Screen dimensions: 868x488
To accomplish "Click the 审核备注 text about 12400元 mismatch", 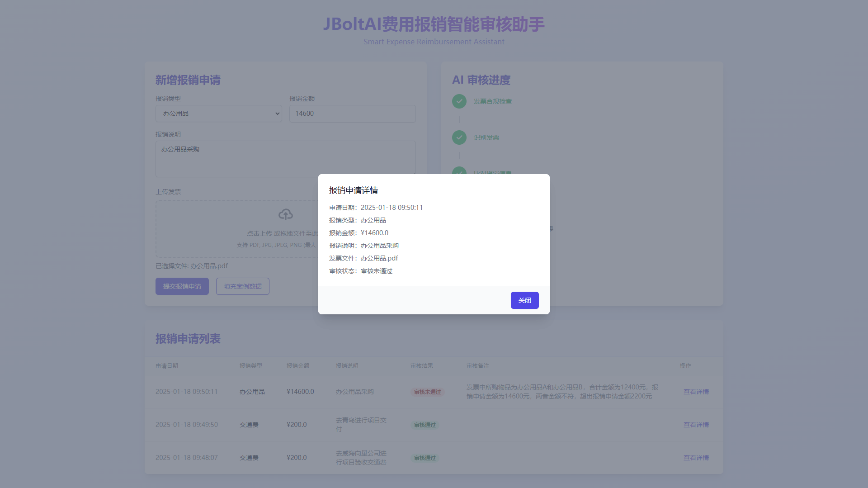I will pos(562,392).
